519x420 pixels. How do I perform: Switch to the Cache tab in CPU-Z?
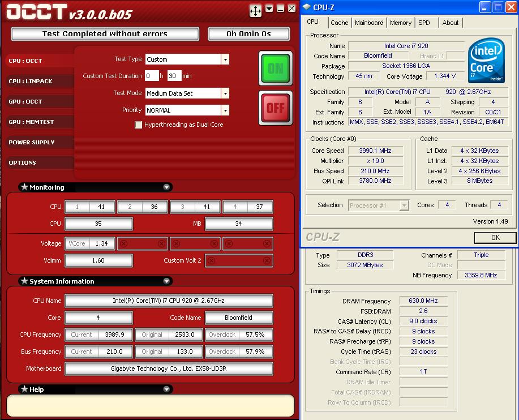(x=339, y=23)
